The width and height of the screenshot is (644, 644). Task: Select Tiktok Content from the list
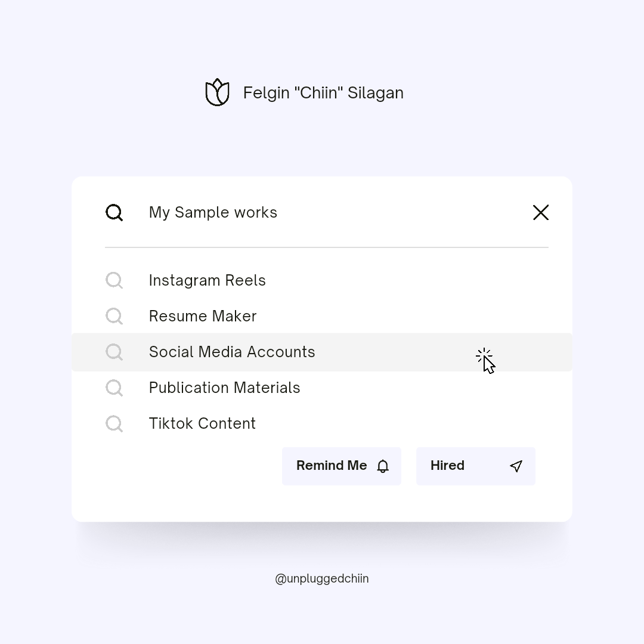coord(202,423)
